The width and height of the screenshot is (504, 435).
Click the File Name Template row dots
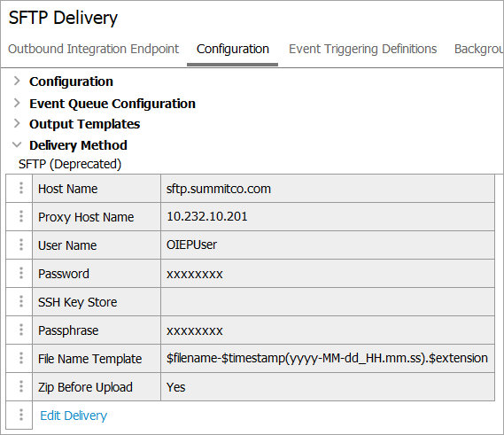[21, 358]
